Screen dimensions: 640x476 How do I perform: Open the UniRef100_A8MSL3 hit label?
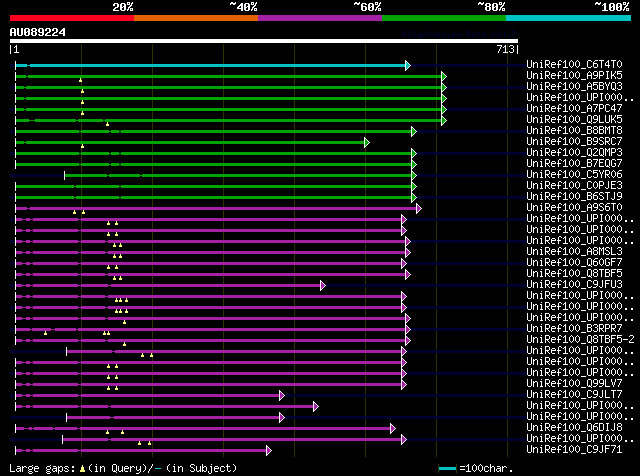pyautogui.click(x=574, y=252)
